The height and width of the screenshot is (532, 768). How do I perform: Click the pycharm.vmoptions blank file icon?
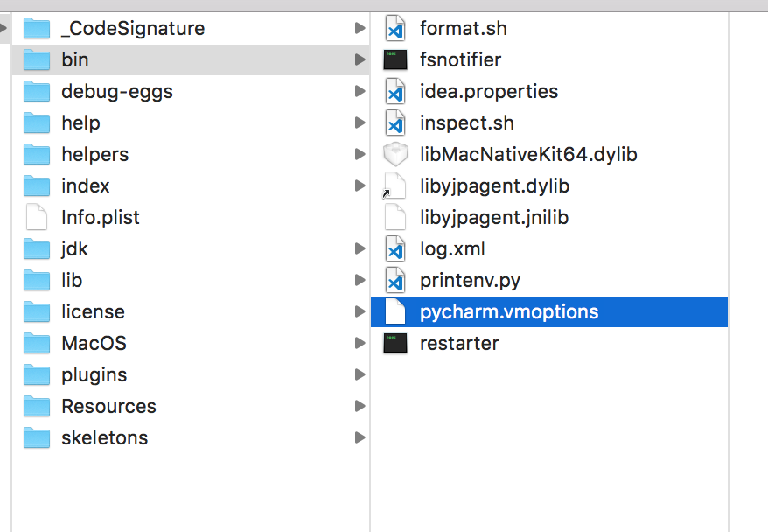(395, 311)
